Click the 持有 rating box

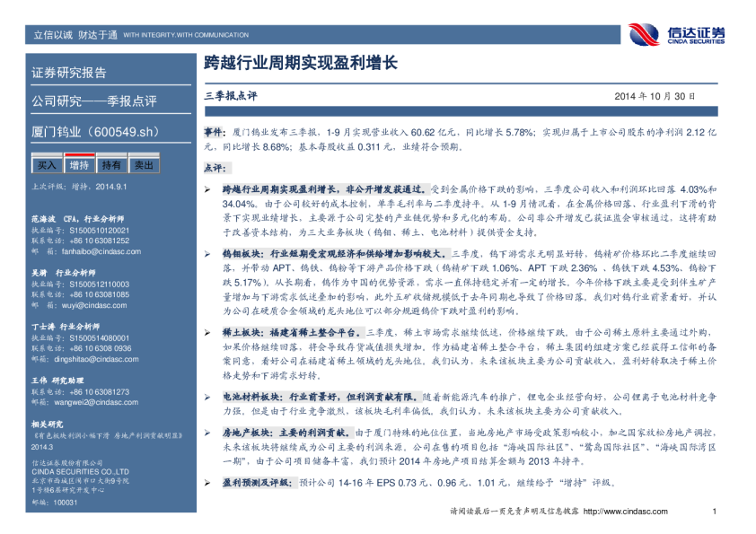click(x=111, y=165)
